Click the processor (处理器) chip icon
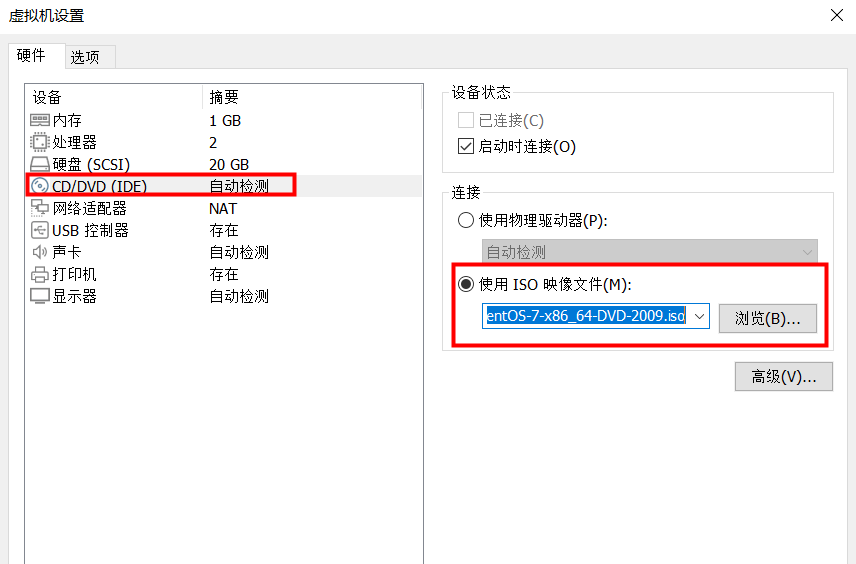The height and width of the screenshot is (564, 856). (40, 143)
